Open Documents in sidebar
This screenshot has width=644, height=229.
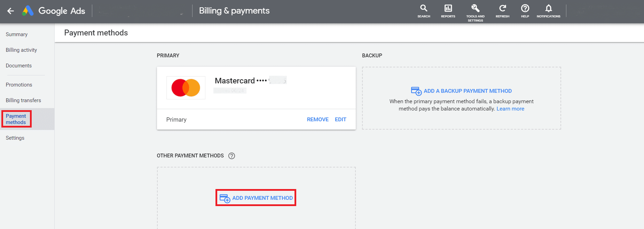click(19, 66)
